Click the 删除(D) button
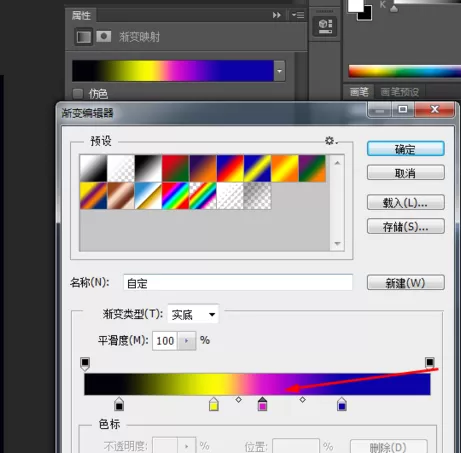The image size is (461, 453). 388,446
